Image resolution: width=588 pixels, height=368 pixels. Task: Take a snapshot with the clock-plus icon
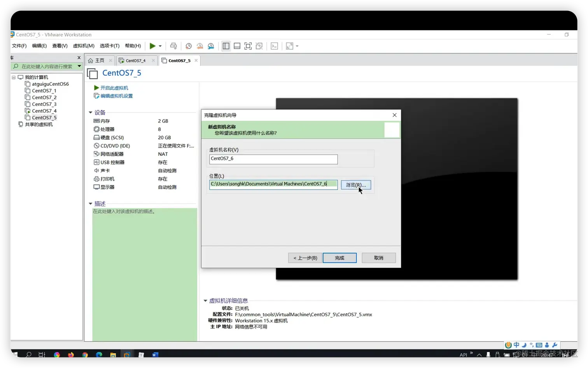[x=189, y=46]
